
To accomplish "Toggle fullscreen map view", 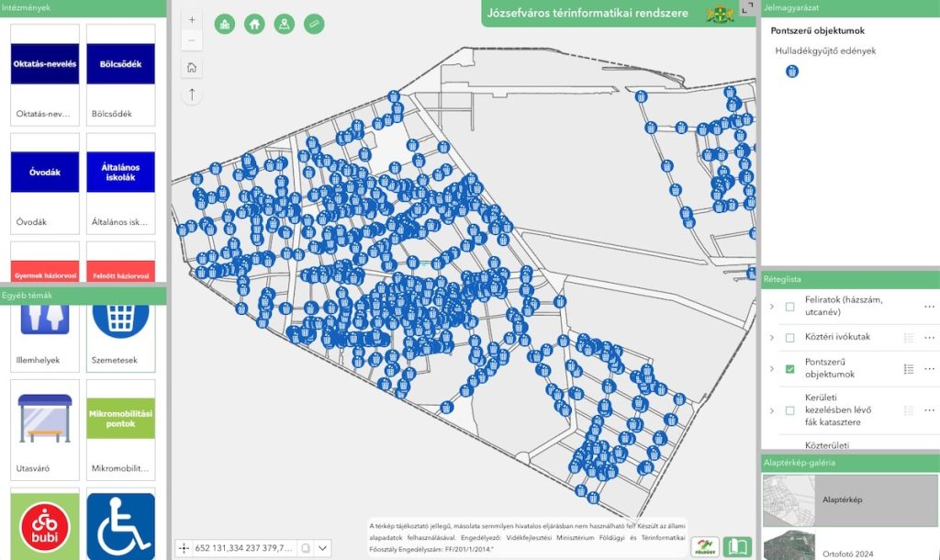I will click(747, 7).
